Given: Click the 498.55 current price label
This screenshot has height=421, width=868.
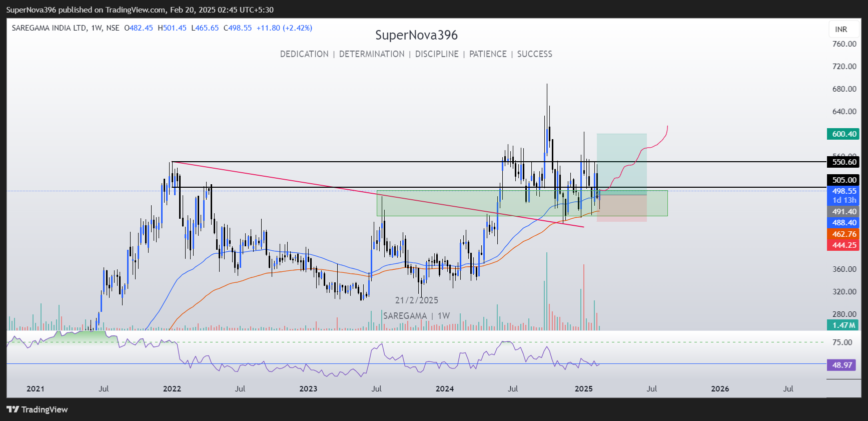Looking at the screenshot, I should (x=843, y=191).
